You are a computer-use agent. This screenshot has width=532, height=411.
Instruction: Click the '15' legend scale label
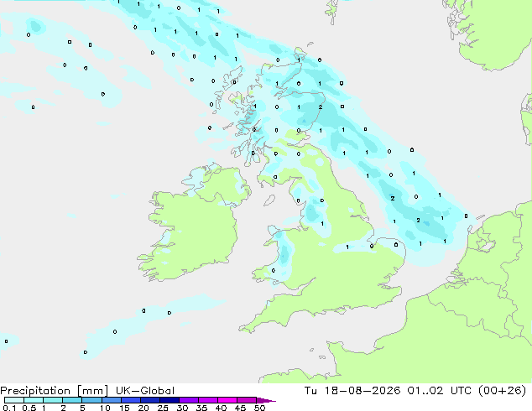point(124,408)
